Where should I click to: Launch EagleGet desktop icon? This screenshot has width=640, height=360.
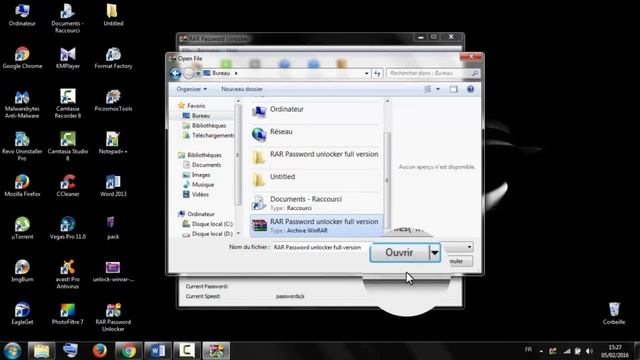(x=22, y=313)
